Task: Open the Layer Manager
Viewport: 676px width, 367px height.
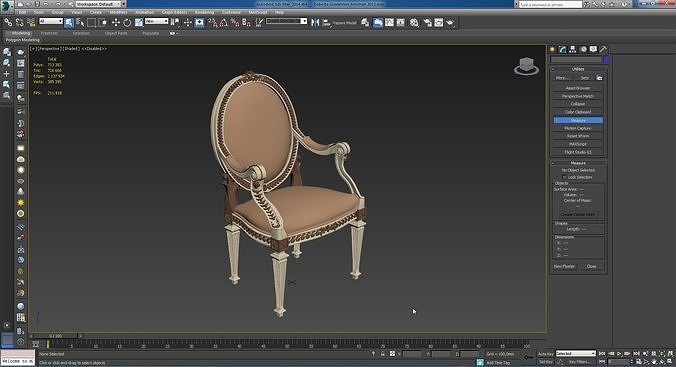Action: 365,22
